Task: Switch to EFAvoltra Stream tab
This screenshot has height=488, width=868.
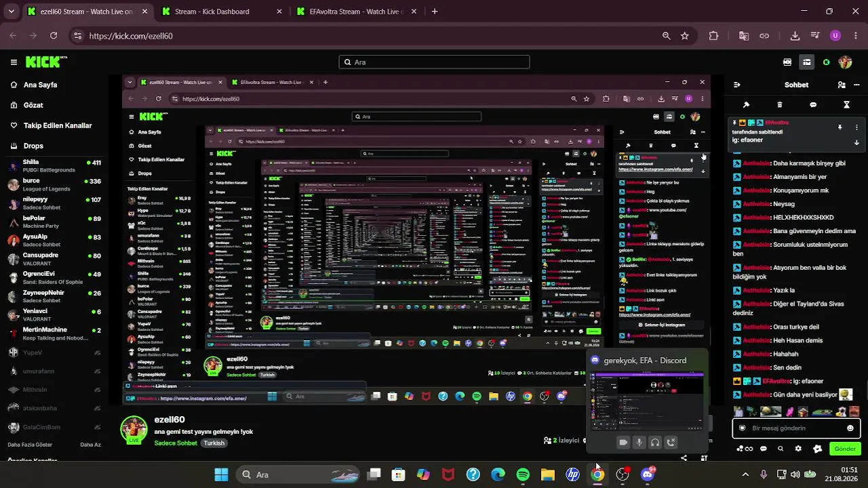Action: pyautogui.click(x=356, y=12)
